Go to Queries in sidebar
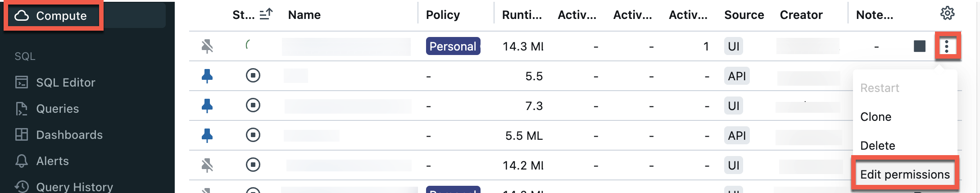 pyautogui.click(x=57, y=109)
